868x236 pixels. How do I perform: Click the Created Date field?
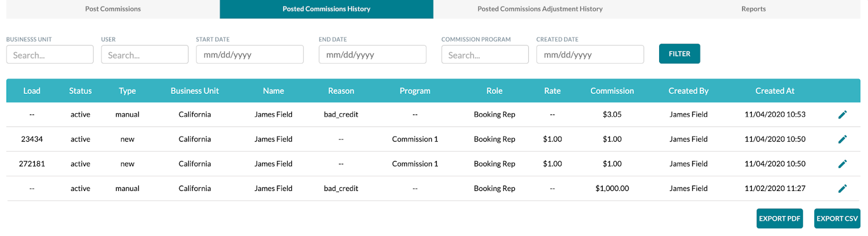point(590,55)
